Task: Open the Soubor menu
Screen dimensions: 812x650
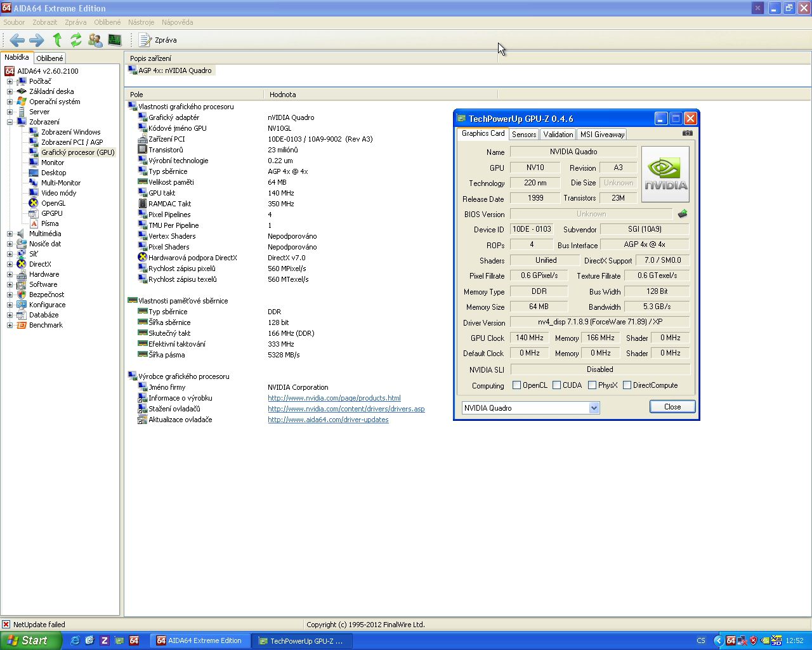Action: click(14, 22)
